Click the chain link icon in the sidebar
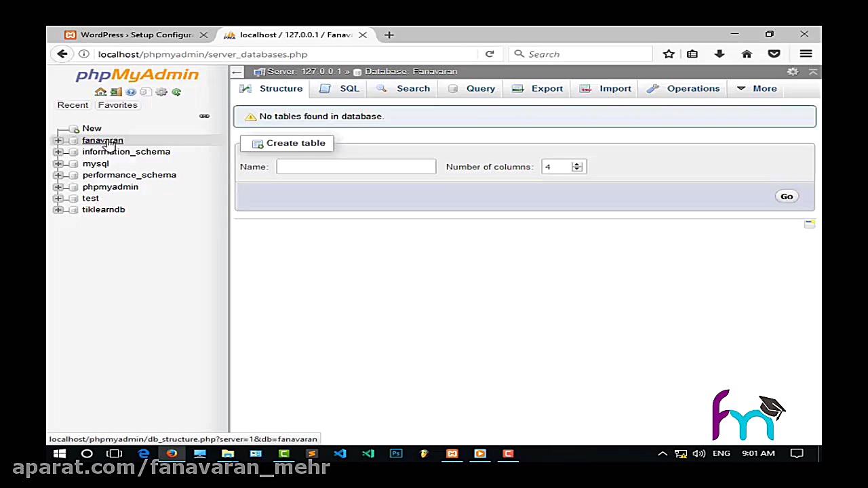 [204, 116]
